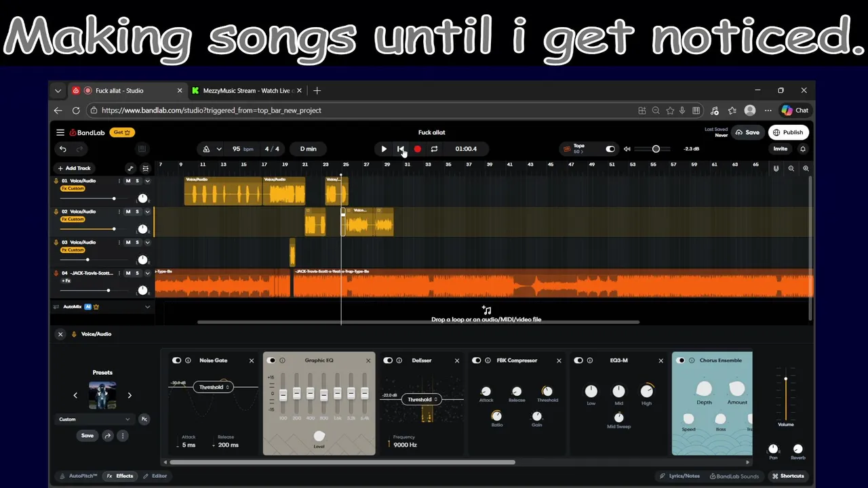
Task: Skip back to the start of the song
Action: tap(400, 149)
